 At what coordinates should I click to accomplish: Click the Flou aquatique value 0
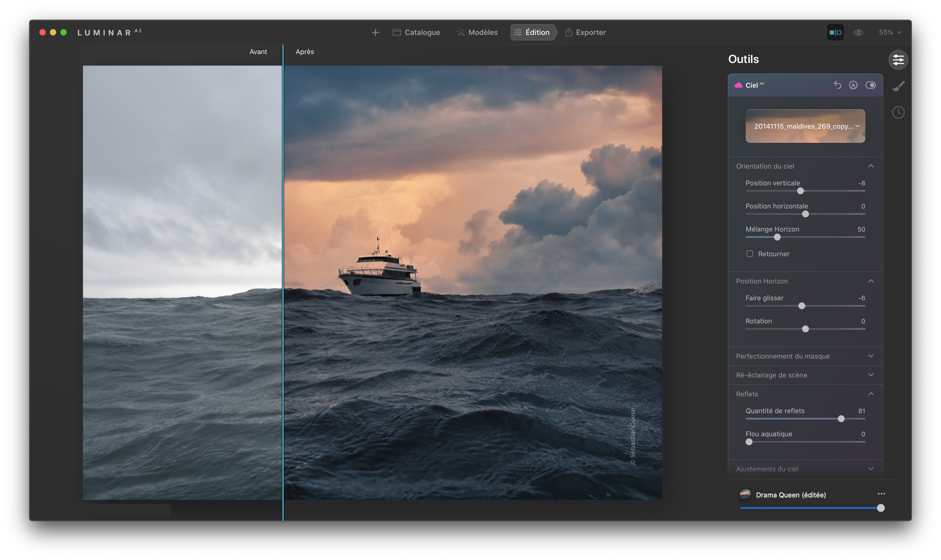click(863, 434)
